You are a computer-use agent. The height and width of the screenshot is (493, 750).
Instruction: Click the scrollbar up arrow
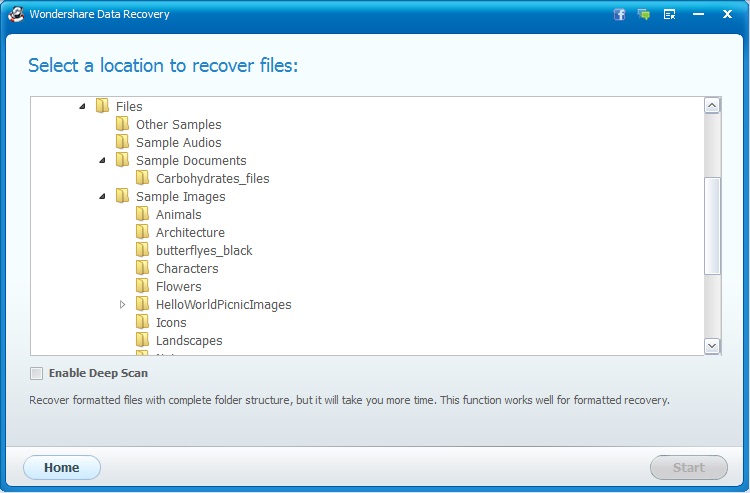point(712,105)
